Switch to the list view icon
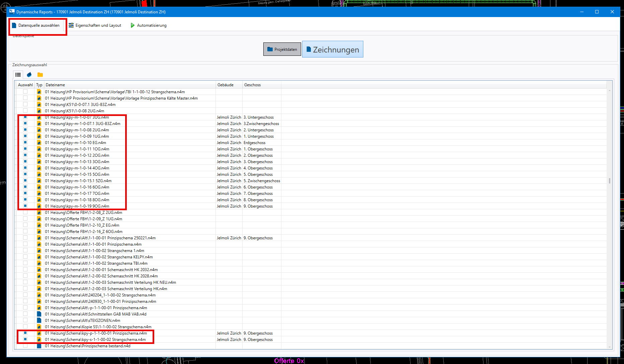Viewport: 624px width, 364px height. (x=18, y=75)
